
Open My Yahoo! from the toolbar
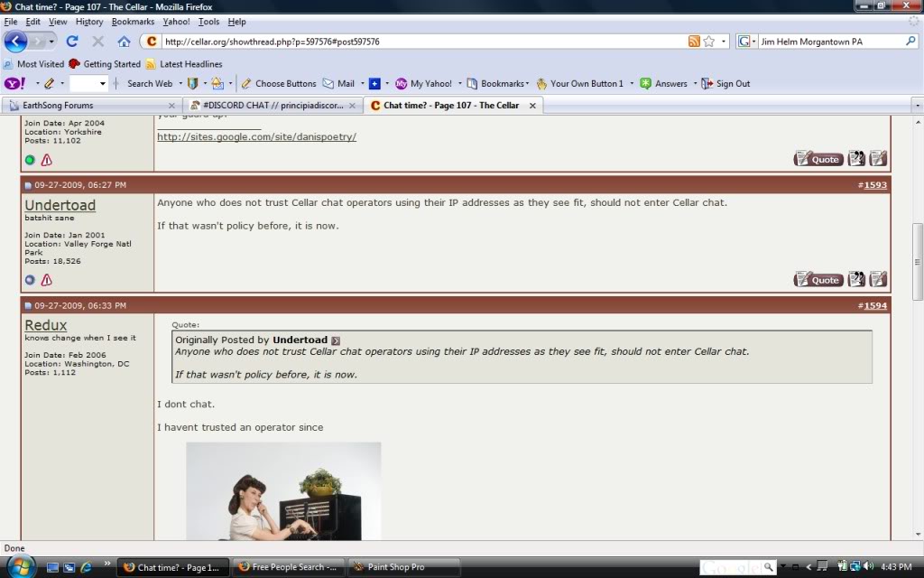click(424, 83)
